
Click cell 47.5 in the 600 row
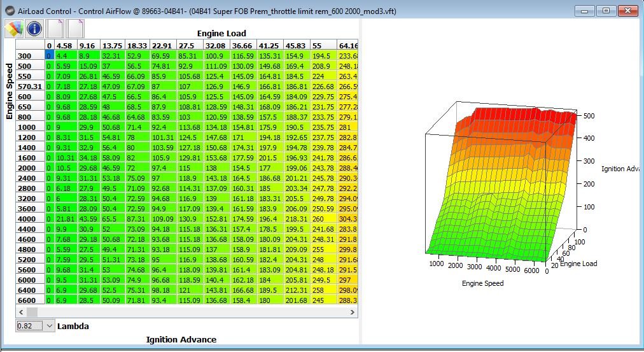click(x=113, y=97)
